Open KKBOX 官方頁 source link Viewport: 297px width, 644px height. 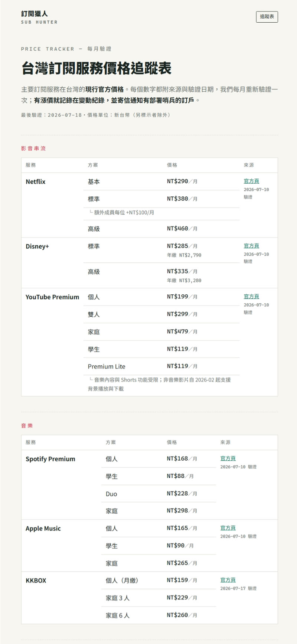click(x=228, y=580)
